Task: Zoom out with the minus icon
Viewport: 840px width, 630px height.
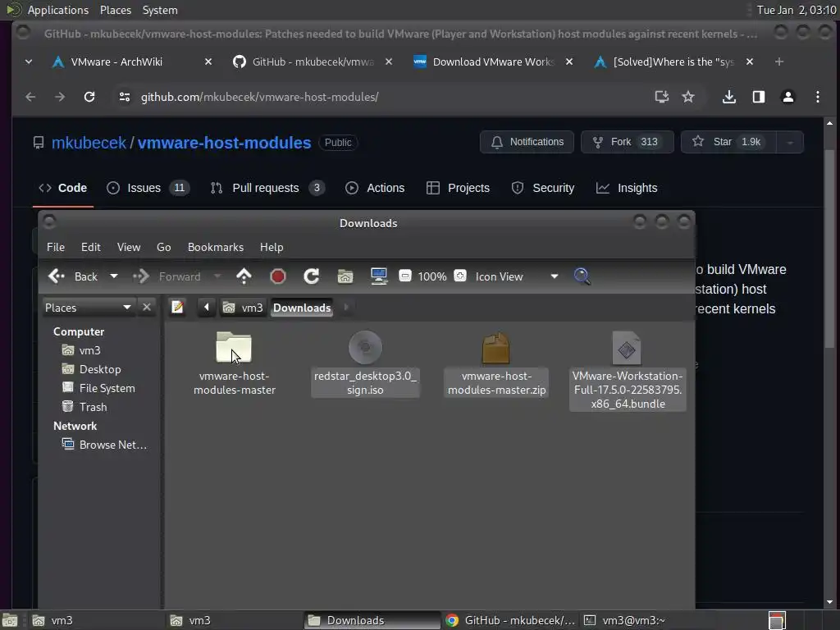Action: pos(405,276)
